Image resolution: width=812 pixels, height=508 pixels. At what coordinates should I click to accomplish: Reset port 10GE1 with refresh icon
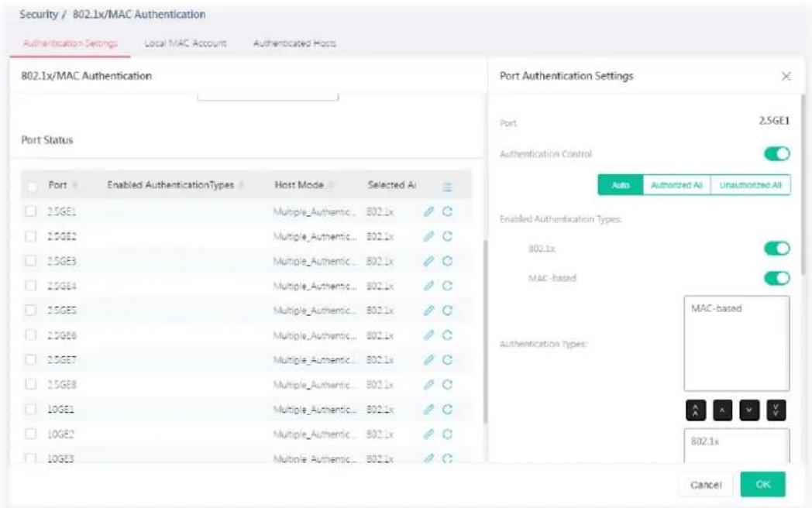[447, 409]
